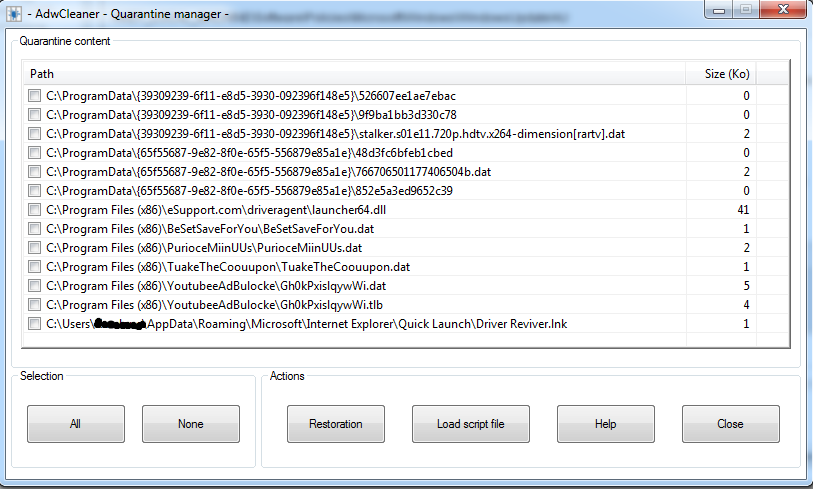Select the Driver Reviver.lnk path text

[x=306, y=324]
